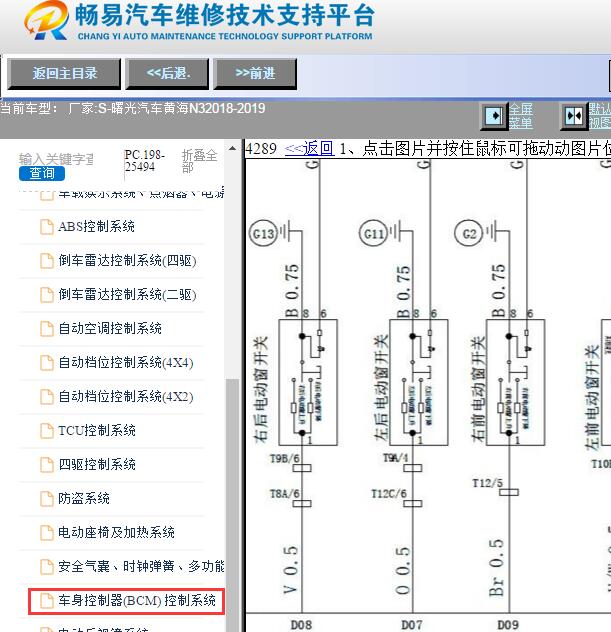Image resolution: width=611 pixels, height=632 pixels.
Task: Open 四驱控制系统 item
Action: [97, 464]
